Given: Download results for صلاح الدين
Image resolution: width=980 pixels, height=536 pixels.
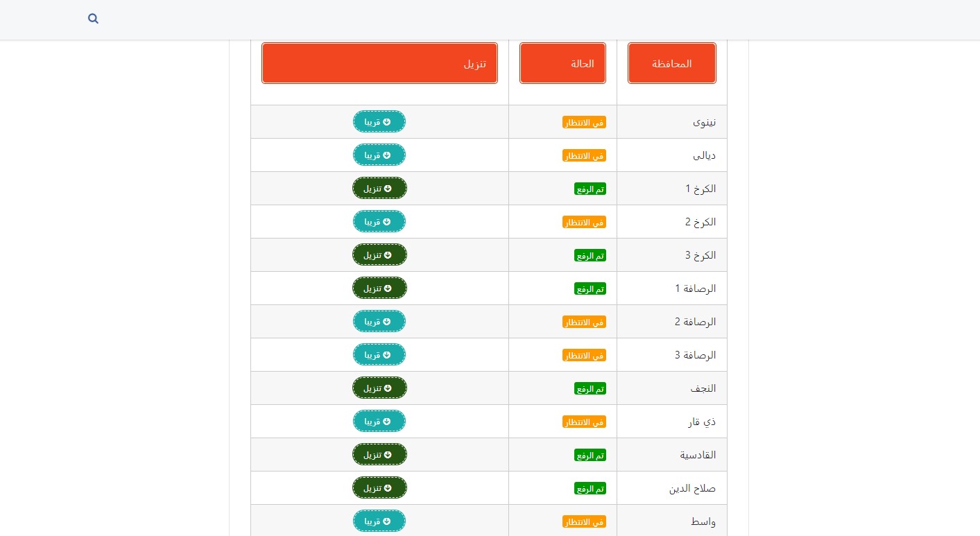Looking at the screenshot, I should 379,487.
